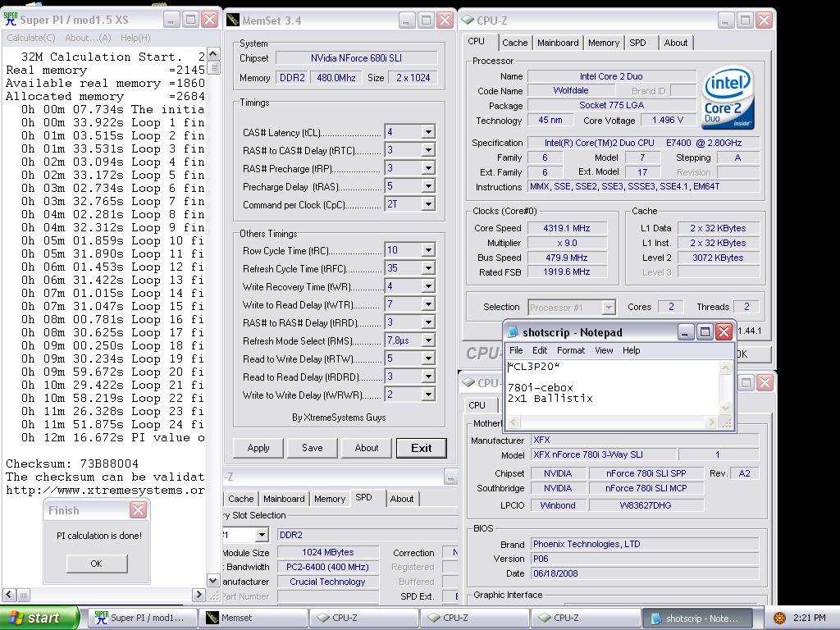
Task: Click the Super PI scroll down arrow
Action: (212, 581)
